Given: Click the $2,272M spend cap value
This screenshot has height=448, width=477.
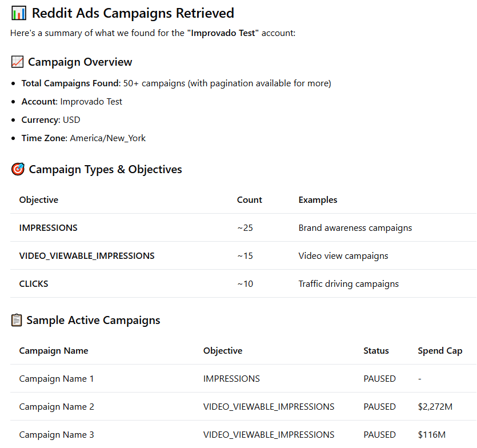Looking at the screenshot, I should (435, 407).
